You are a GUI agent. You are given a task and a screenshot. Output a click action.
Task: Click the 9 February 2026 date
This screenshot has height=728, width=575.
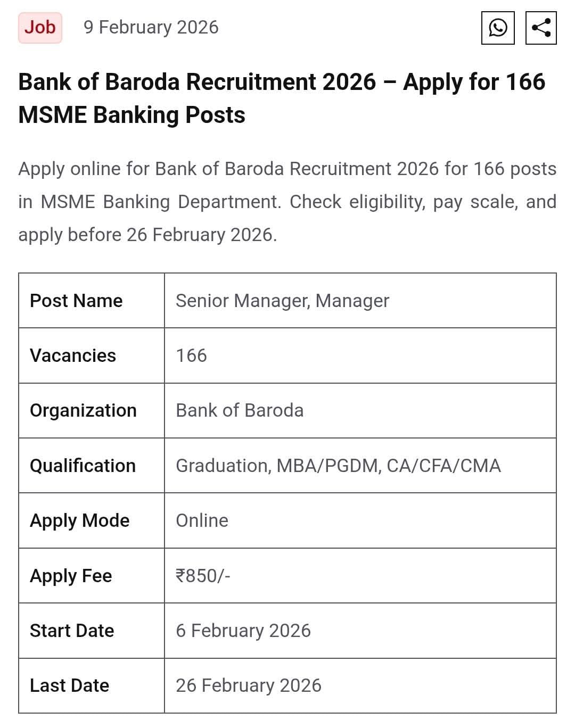pyautogui.click(x=151, y=27)
